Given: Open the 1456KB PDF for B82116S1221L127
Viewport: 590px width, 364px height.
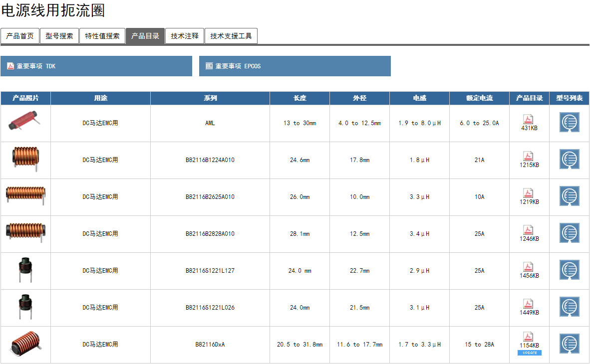Looking at the screenshot, I should point(528,267).
